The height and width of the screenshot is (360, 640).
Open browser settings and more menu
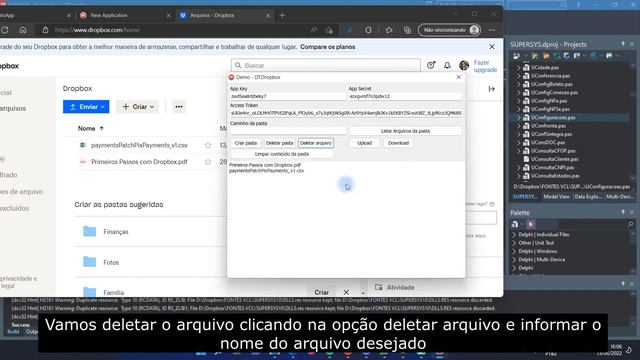[x=491, y=30]
